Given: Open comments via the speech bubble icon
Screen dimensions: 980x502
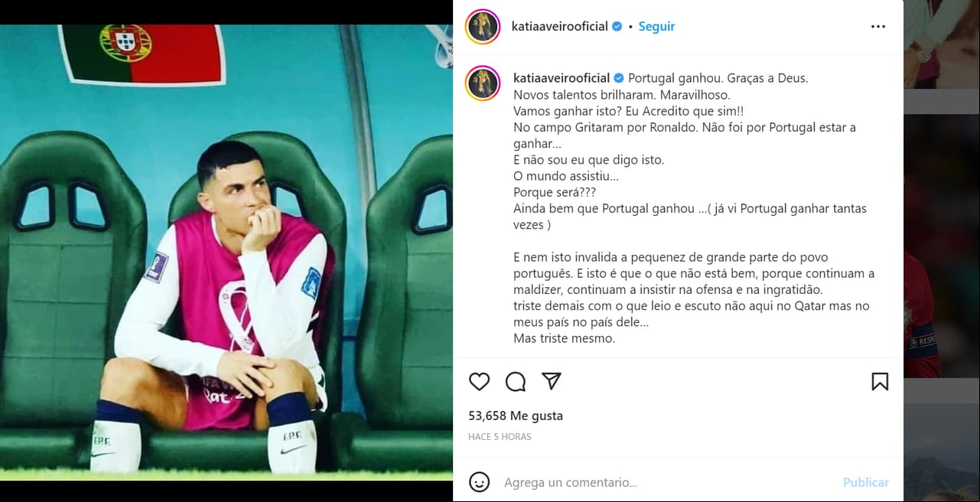Looking at the screenshot, I should pos(516,381).
